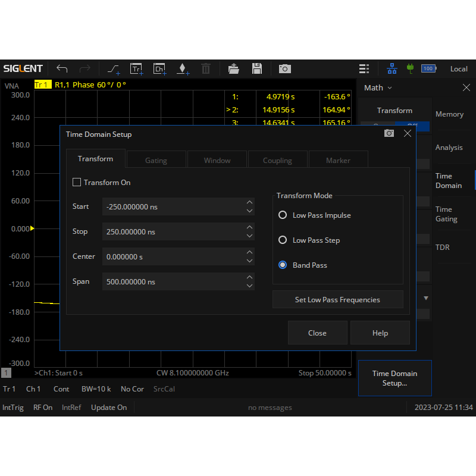Click the Center time input field
476x476 pixels.
[x=173, y=256]
